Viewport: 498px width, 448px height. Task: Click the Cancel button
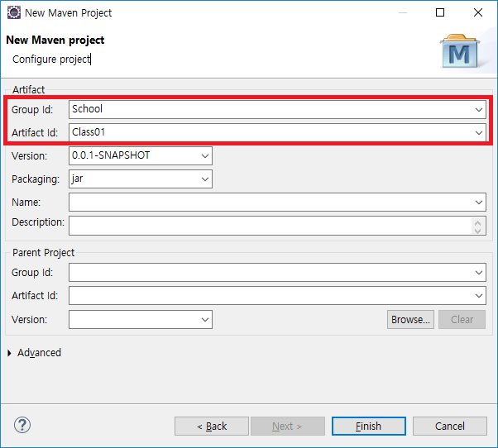click(450, 427)
